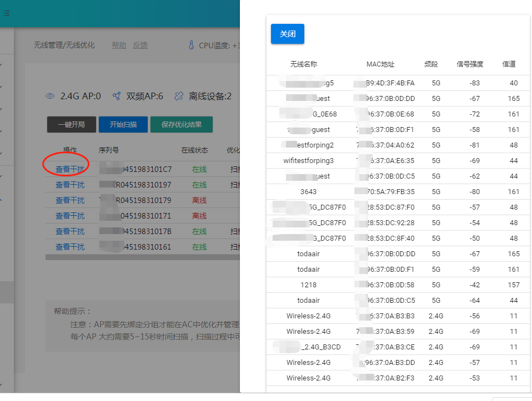Click the thermometer icon for CPU温度

coord(190,45)
